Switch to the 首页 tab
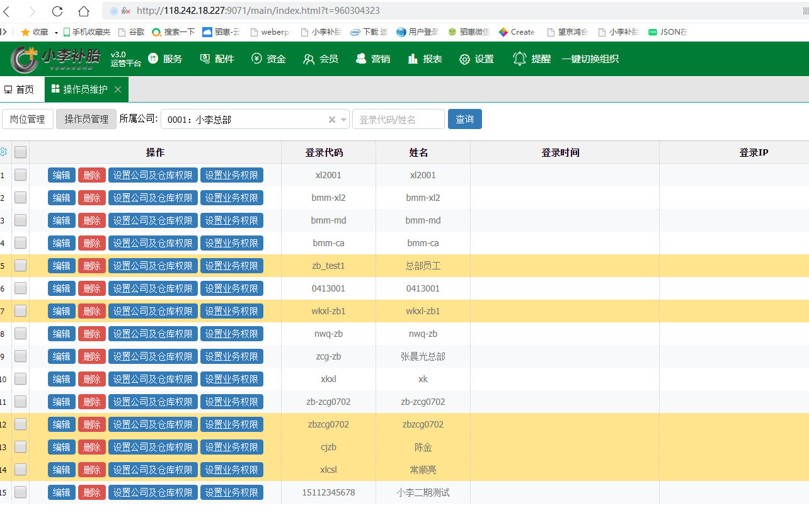Image resolution: width=809 pixels, height=532 pixels. 19,89
